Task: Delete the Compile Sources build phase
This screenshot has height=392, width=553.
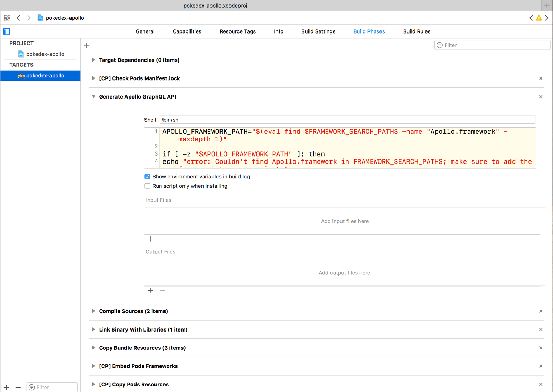Action: pyautogui.click(x=541, y=311)
